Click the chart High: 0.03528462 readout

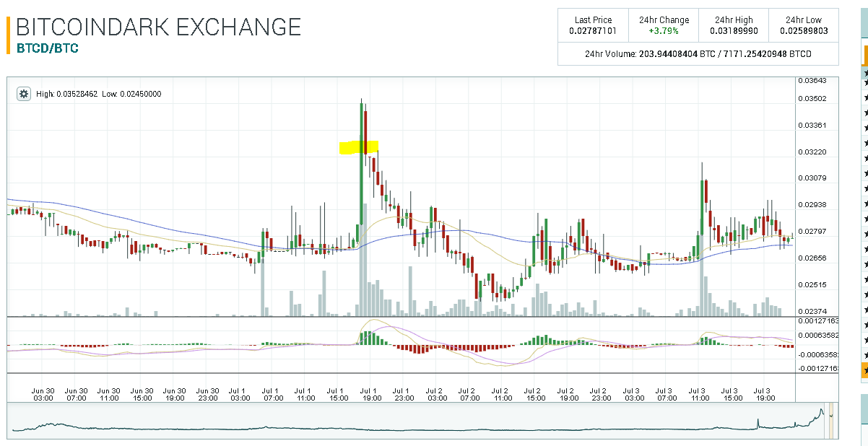(x=67, y=95)
